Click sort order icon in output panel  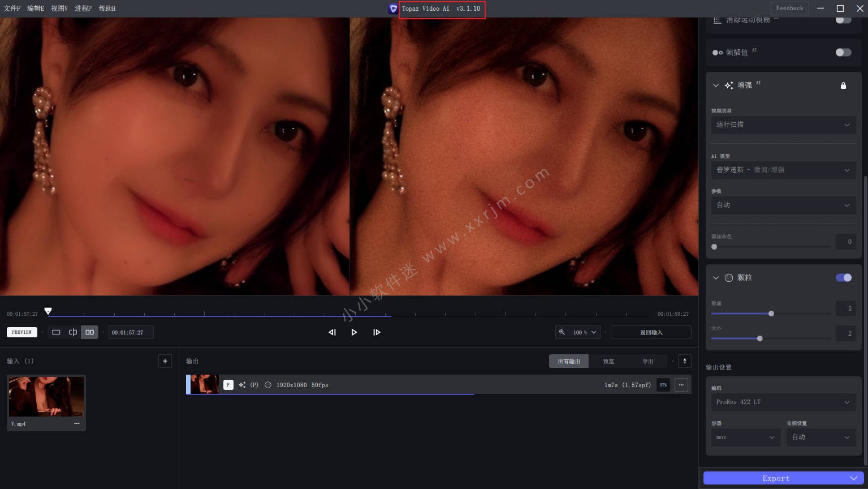tap(684, 361)
